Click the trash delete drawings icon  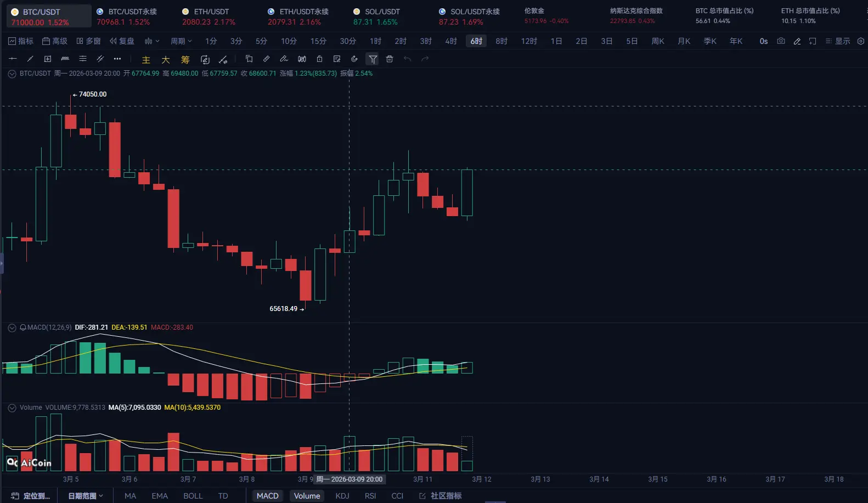coord(390,59)
